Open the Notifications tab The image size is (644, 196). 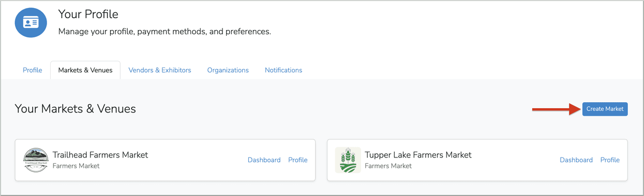coord(283,70)
